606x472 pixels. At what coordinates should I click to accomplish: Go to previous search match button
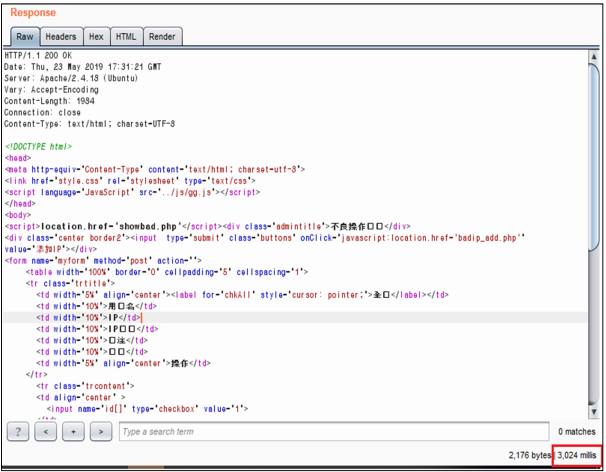click(46, 431)
